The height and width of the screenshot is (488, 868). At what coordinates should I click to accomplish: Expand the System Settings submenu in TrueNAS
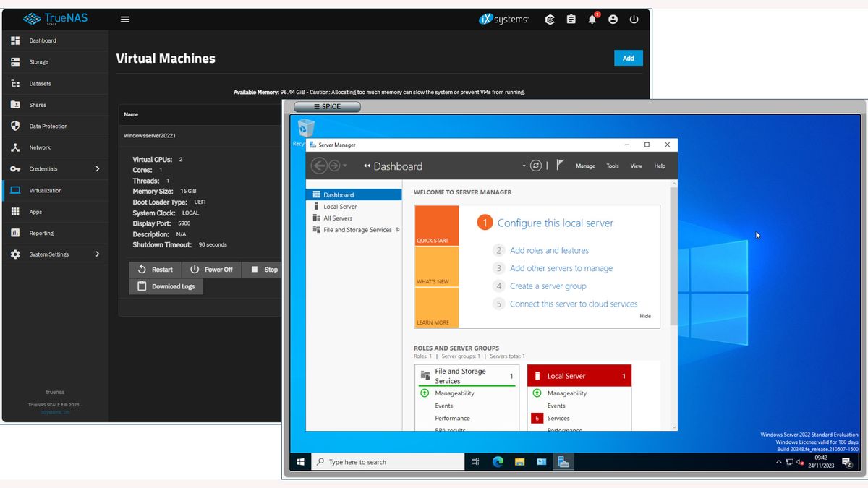tap(98, 254)
